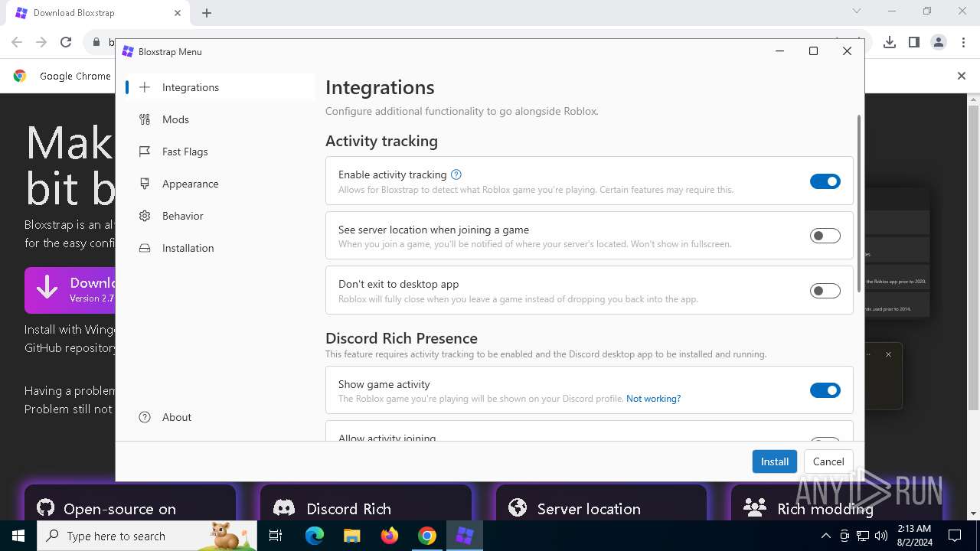Click the About question mark icon
The width and height of the screenshot is (980, 551).
pos(145,417)
